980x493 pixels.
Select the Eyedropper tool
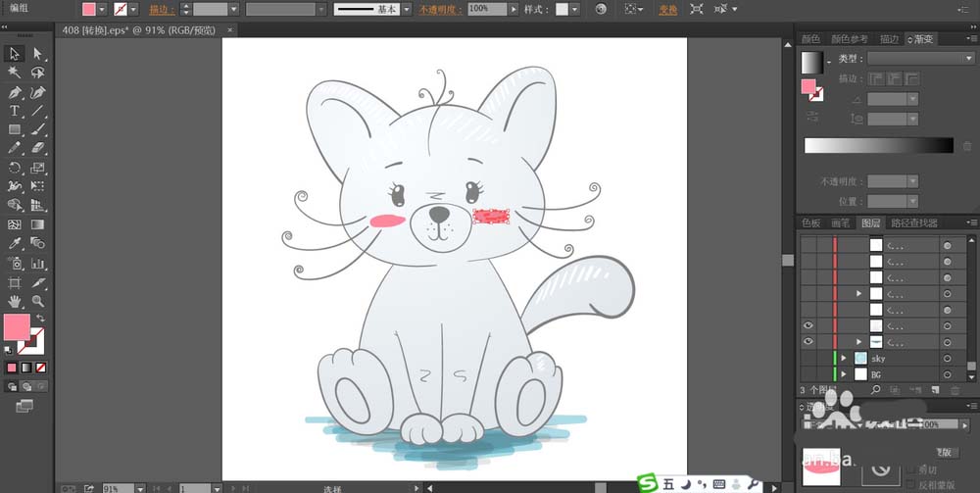(x=15, y=243)
